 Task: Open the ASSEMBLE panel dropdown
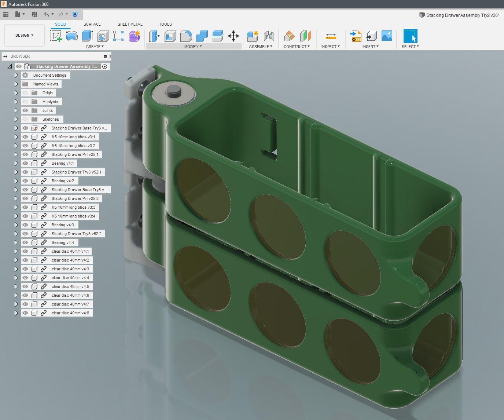coord(261,47)
